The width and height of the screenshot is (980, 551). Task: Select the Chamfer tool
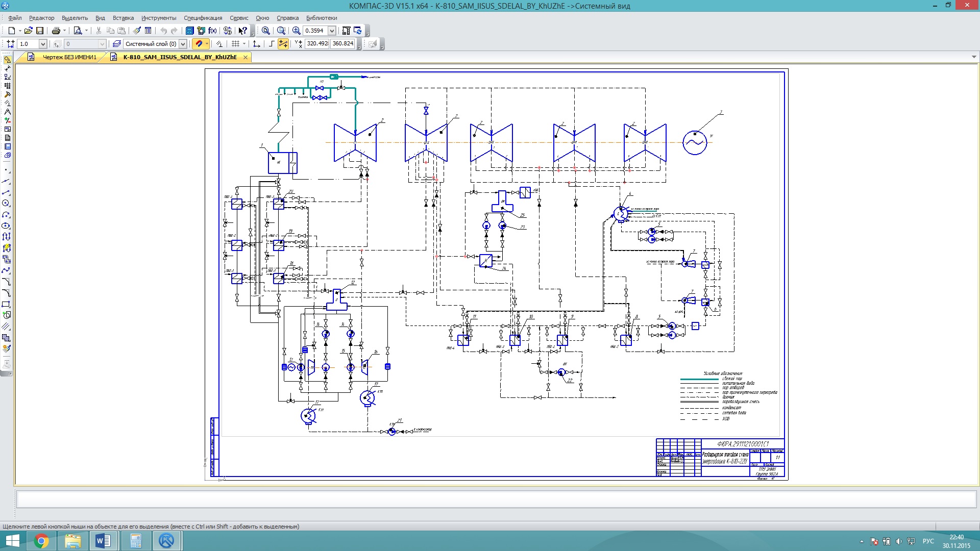point(6,282)
